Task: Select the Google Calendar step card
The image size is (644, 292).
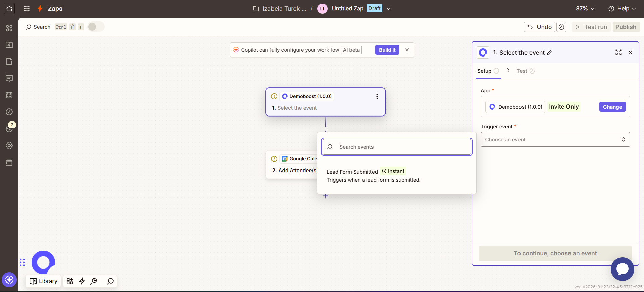Action: click(x=292, y=165)
